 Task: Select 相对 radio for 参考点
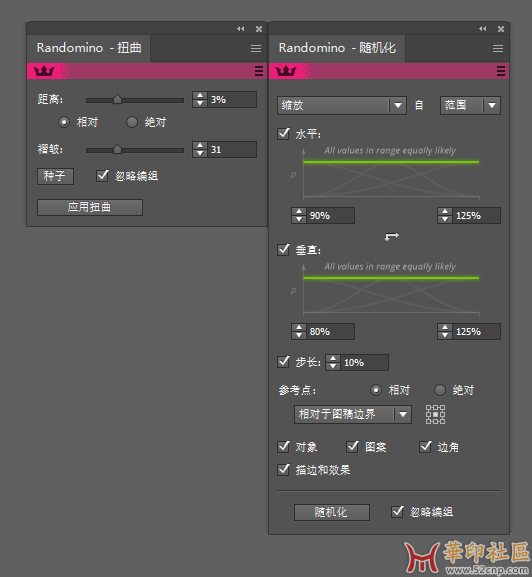(x=376, y=390)
